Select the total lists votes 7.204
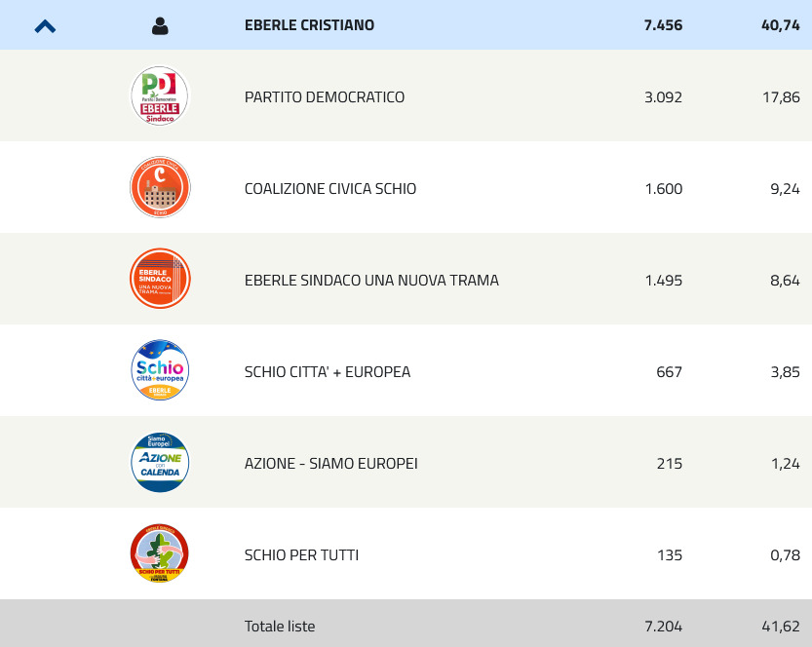 point(663,627)
